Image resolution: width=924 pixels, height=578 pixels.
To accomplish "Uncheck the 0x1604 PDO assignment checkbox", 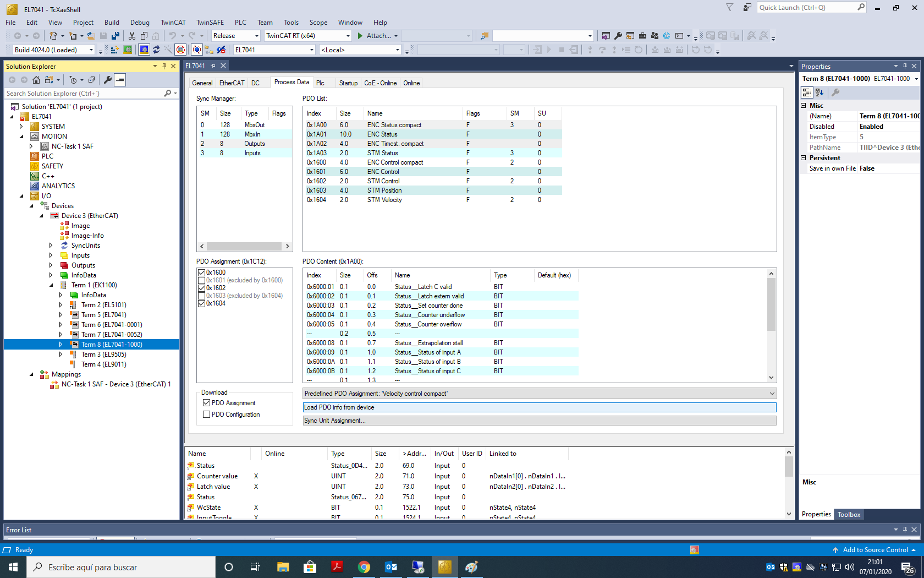I will (201, 303).
